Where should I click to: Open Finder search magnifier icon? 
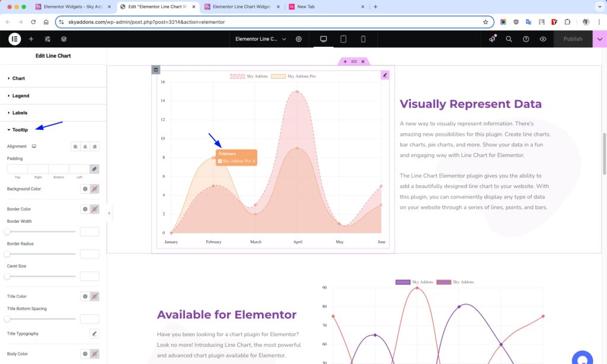(x=509, y=39)
